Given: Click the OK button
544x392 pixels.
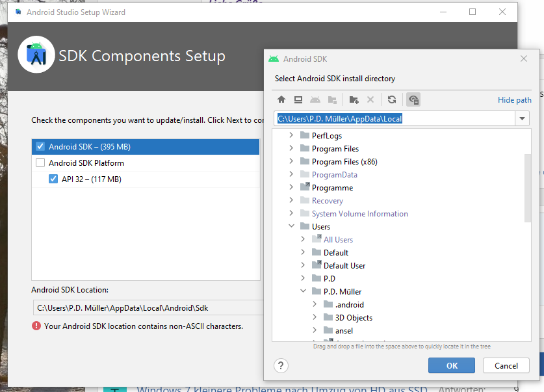Looking at the screenshot, I should 451,365.
